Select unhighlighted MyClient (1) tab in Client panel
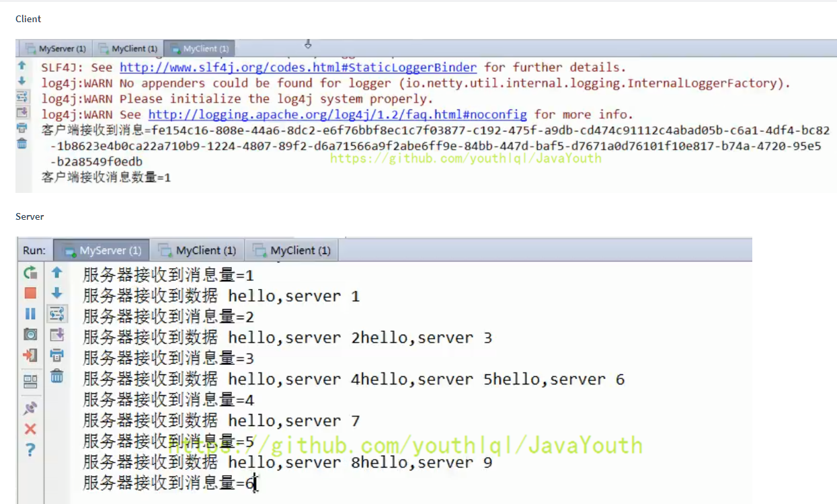This screenshot has height=504, width=837. pyautogui.click(x=128, y=49)
